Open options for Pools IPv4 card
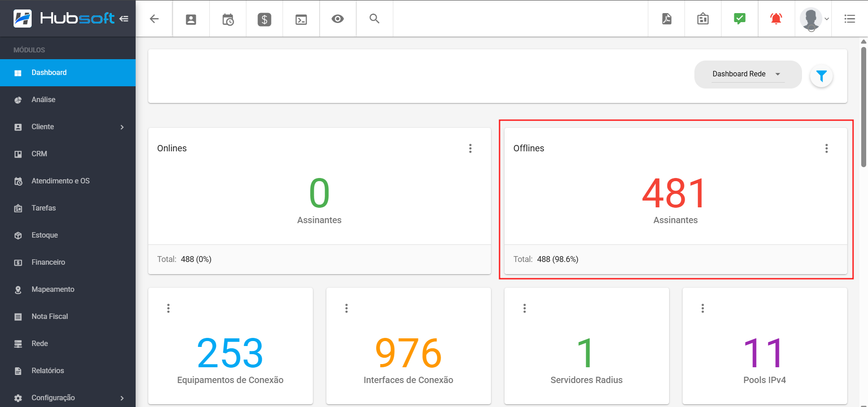 (703, 308)
